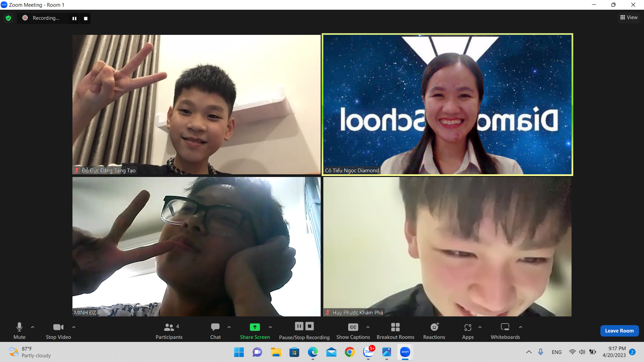Click the green encryption shield icon

point(8,18)
